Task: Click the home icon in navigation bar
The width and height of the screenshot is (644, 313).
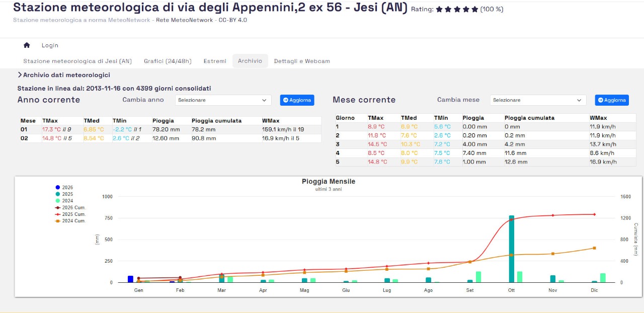Action: pos(27,45)
